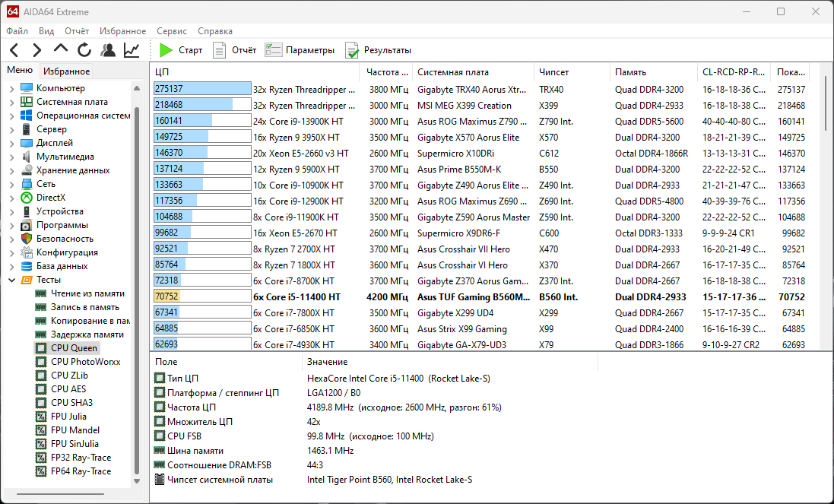Sort by the Память column header
834x504 pixels.
click(654, 71)
